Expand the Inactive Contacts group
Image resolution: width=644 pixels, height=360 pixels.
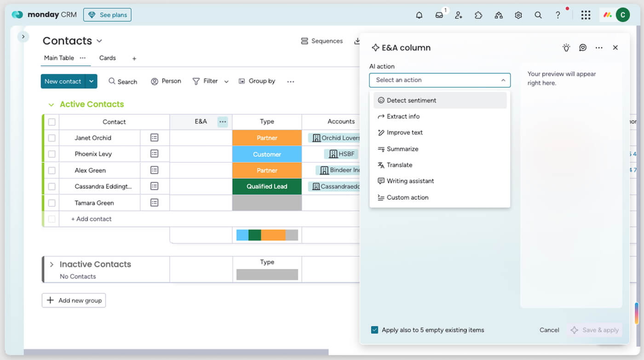(x=51, y=264)
